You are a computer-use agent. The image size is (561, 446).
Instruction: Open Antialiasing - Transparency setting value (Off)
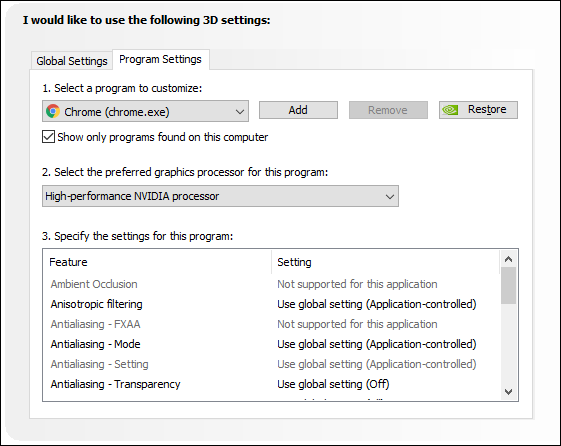[333, 384]
